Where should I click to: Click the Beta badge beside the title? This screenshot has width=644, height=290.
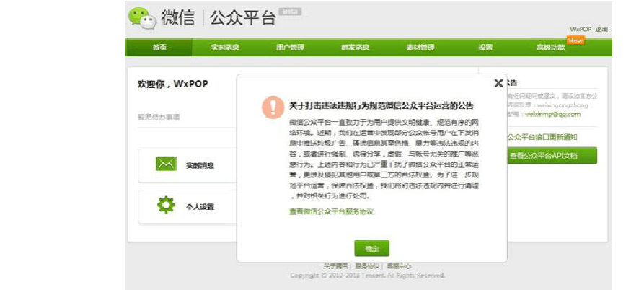coord(290,12)
